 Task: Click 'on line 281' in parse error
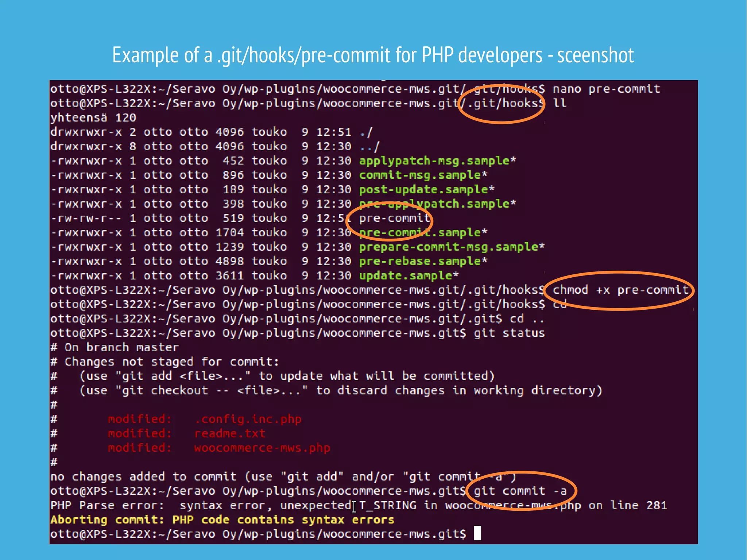click(x=628, y=505)
